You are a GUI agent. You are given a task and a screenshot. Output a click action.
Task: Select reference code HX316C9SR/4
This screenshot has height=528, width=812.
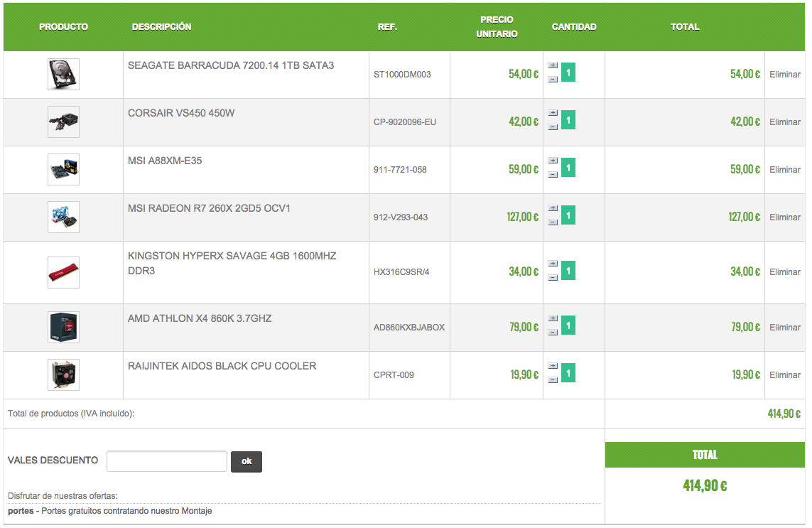pyautogui.click(x=401, y=272)
